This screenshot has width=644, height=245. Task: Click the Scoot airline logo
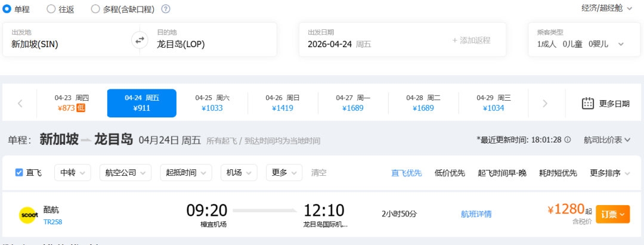click(28, 215)
